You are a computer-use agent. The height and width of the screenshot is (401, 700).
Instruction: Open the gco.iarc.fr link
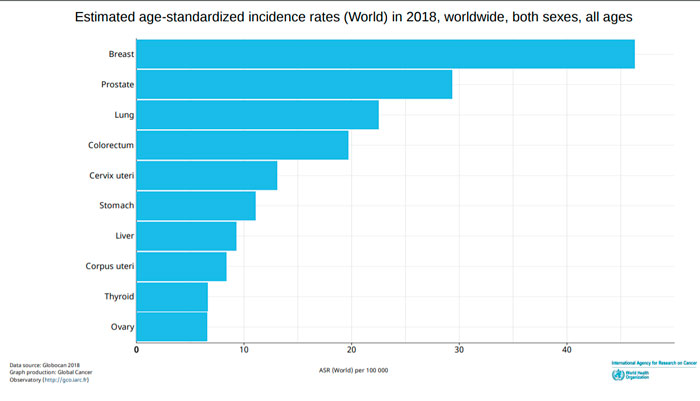66,380
